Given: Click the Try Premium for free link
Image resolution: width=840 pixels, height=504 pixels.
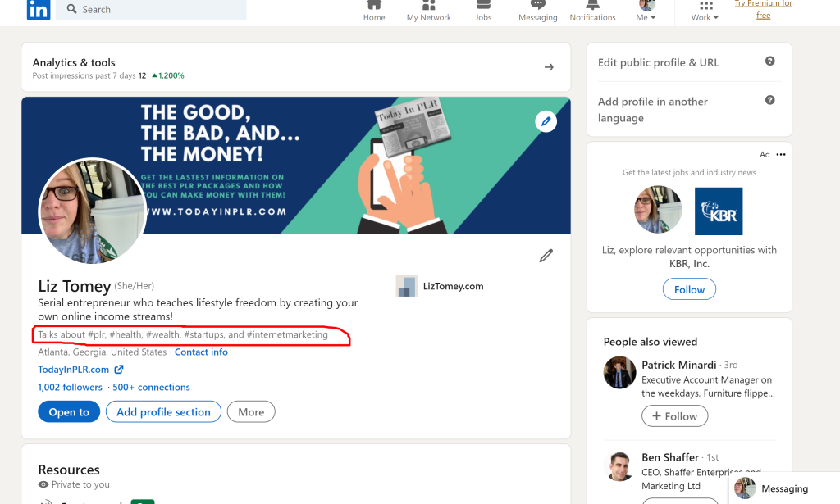Looking at the screenshot, I should click(x=764, y=10).
